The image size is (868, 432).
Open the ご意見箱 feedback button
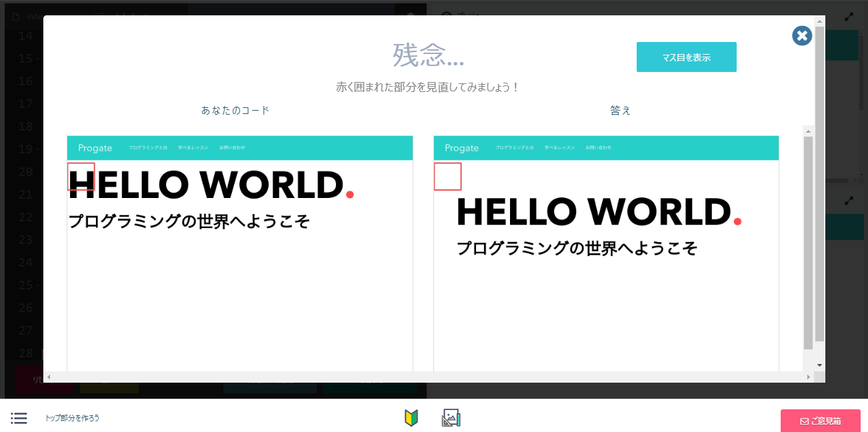[x=820, y=421]
